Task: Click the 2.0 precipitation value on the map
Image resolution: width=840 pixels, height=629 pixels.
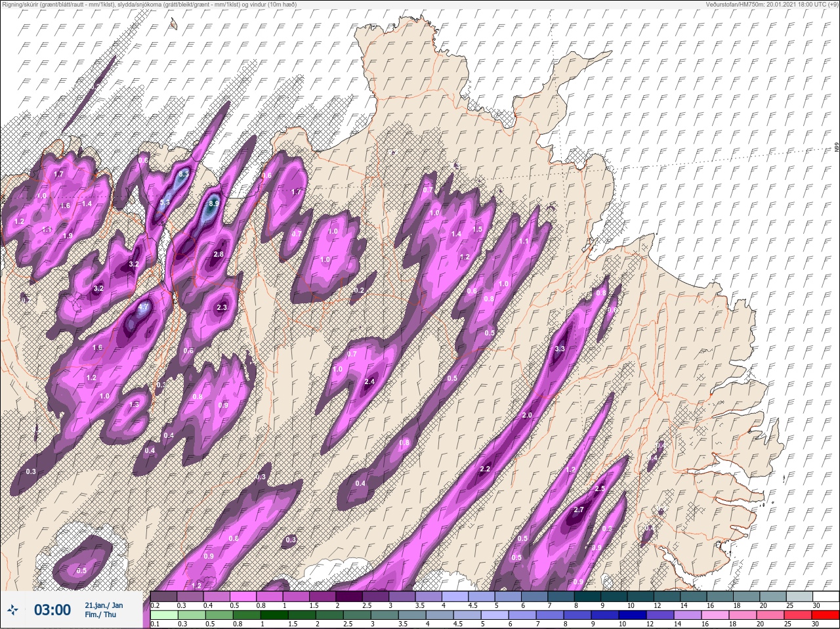Action: [527, 416]
